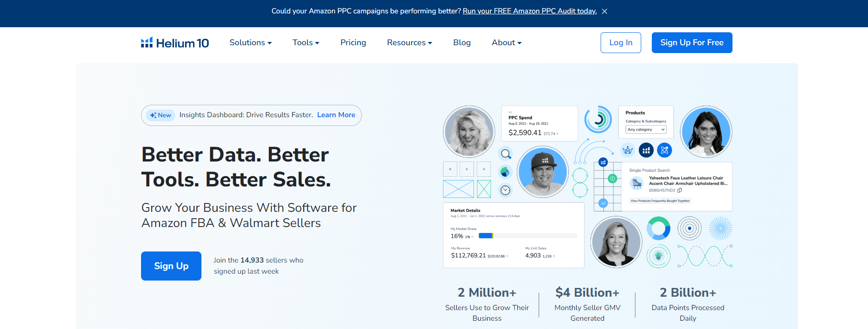Click the portrait beside the donut chart
The width and height of the screenshot is (868, 329).
pos(616,242)
